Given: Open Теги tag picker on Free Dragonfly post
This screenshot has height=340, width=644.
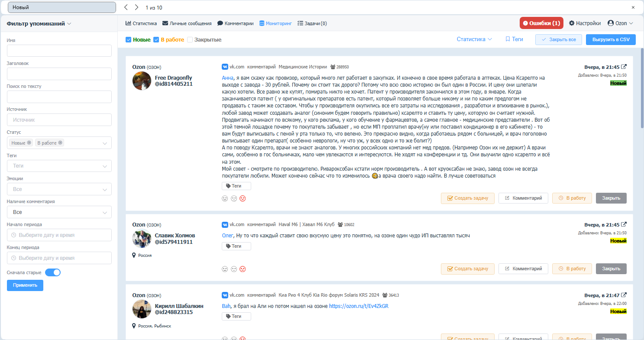Looking at the screenshot, I should point(236,186).
